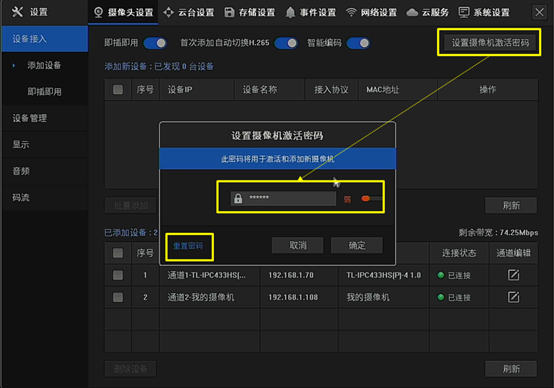Click 取消 in password dialog

tap(297, 245)
